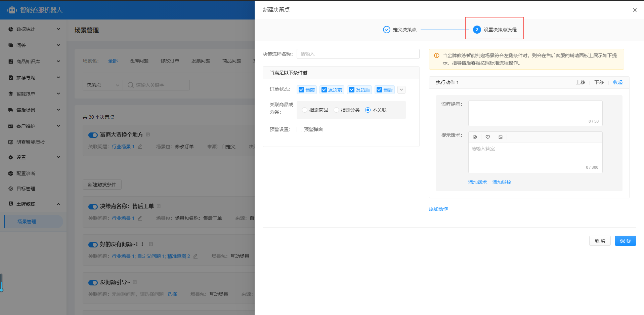Click the 配置诊断 sidebar icon
This screenshot has width=644, height=315.
click(11, 173)
